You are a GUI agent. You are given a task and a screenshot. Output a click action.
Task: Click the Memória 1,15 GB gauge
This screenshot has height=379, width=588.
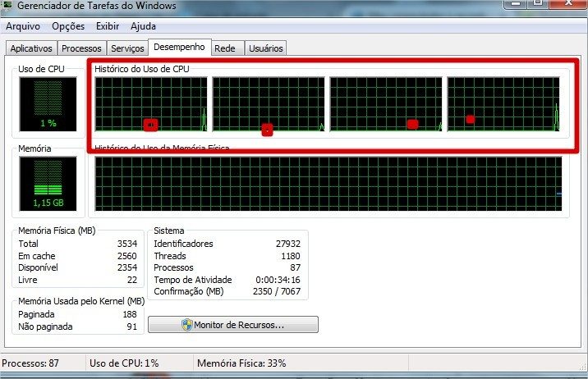(x=48, y=184)
